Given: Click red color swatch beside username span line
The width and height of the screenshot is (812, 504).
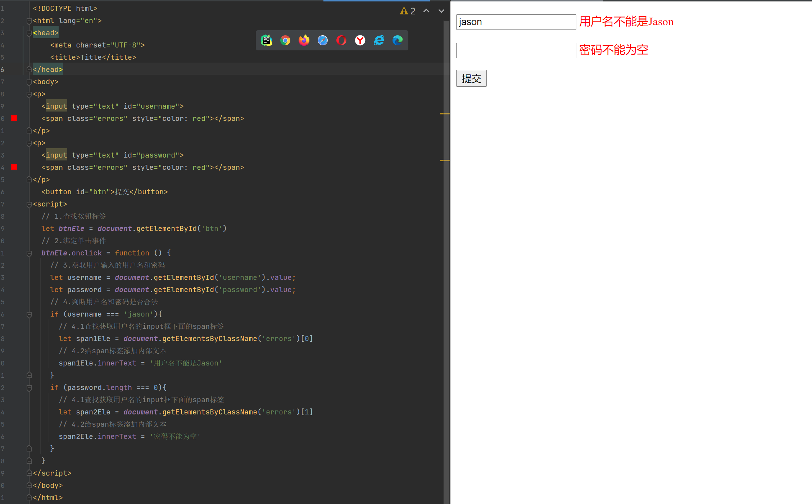Looking at the screenshot, I should point(14,118).
